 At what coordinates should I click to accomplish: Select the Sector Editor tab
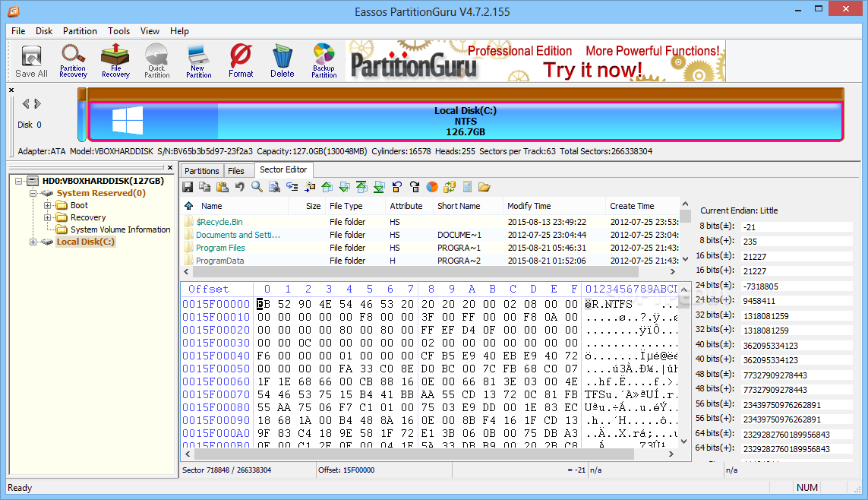coord(283,169)
